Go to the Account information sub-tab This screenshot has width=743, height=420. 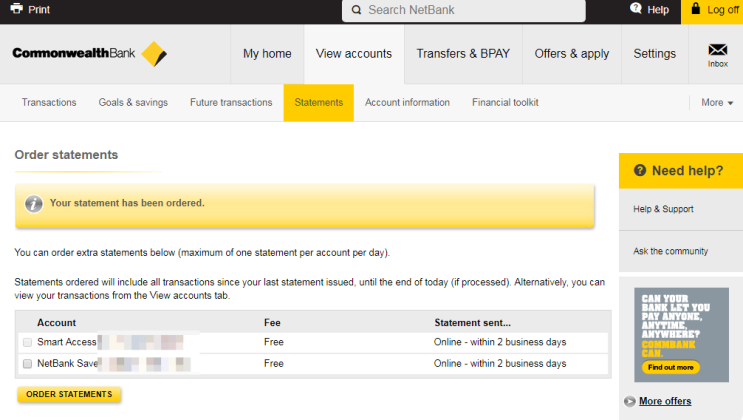407,102
